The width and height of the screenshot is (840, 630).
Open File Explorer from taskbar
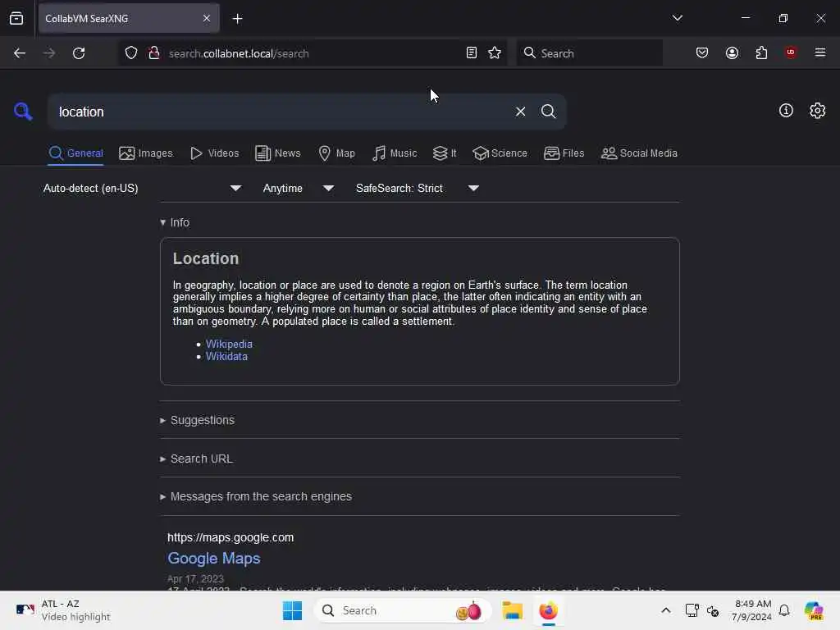click(x=512, y=610)
